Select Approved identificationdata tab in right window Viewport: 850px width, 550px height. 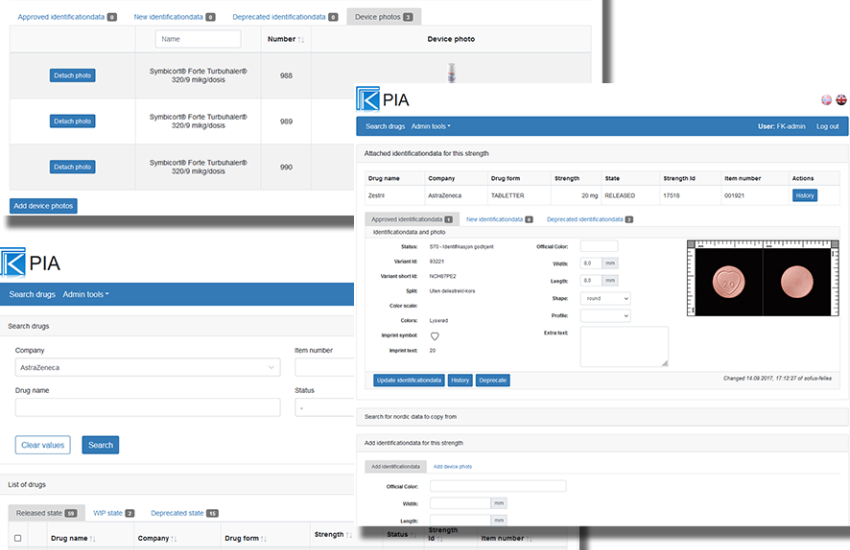[412, 219]
